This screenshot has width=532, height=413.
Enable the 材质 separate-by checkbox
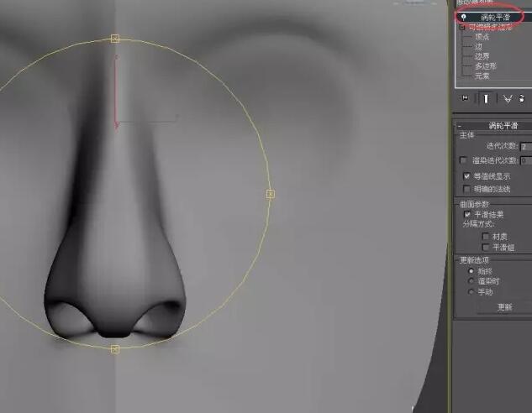click(486, 236)
